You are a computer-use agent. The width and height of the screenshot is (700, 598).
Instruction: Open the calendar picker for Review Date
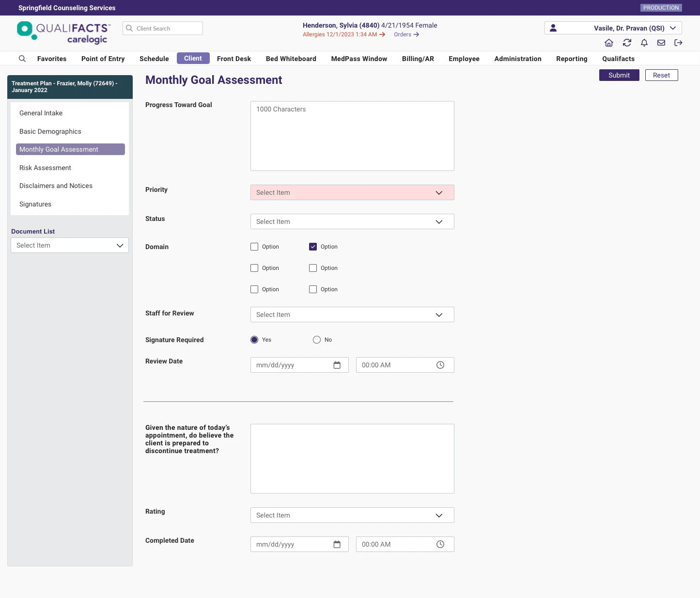(337, 365)
